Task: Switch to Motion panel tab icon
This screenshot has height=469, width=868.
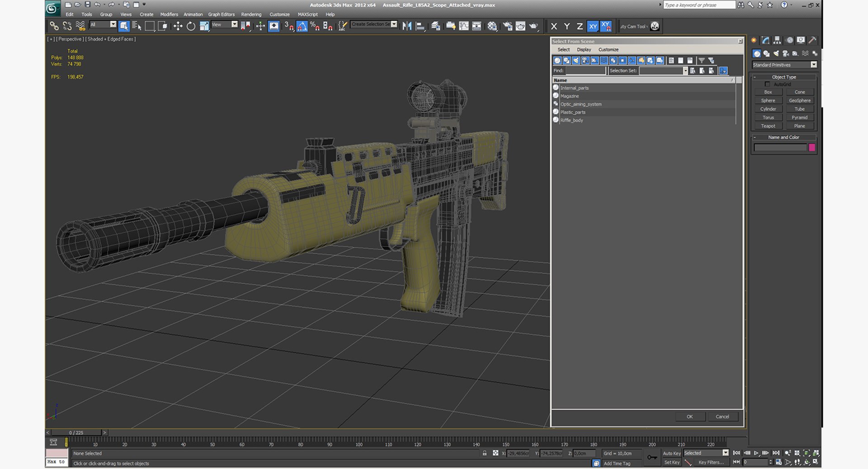Action: pyautogui.click(x=789, y=40)
